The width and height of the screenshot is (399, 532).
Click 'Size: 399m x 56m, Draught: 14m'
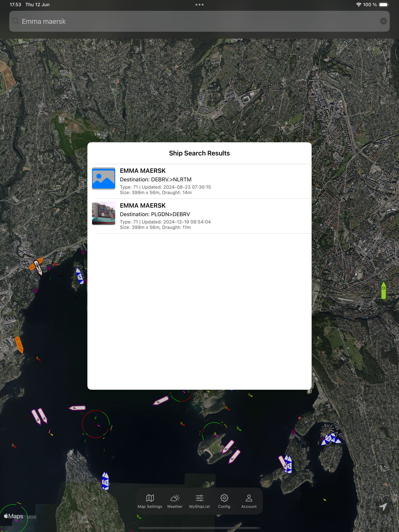(x=156, y=192)
